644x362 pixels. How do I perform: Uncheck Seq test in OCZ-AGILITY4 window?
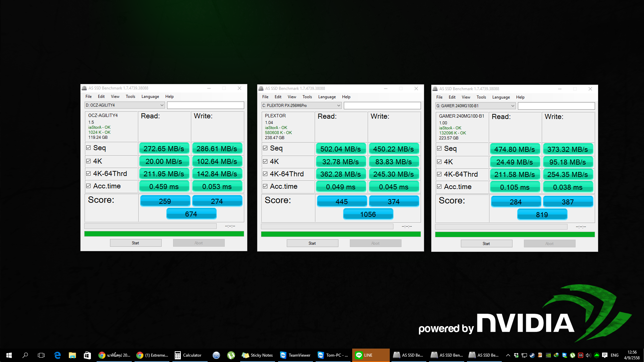(89, 148)
